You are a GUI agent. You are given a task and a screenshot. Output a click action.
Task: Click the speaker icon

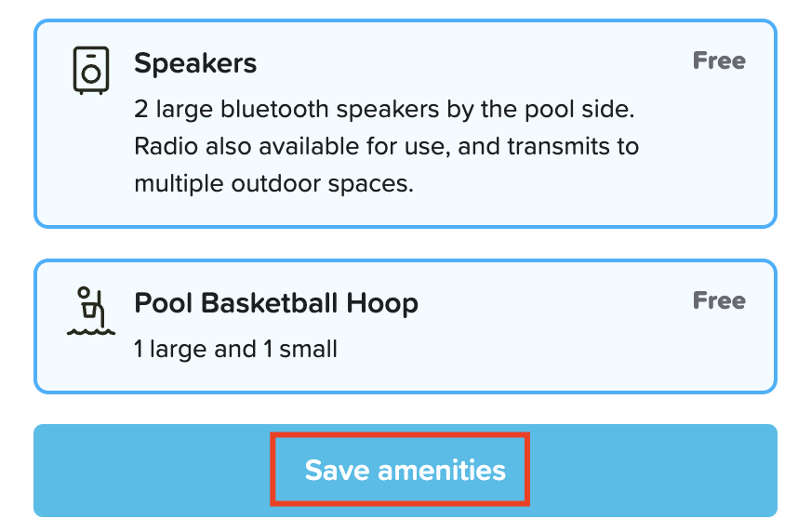click(91, 70)
